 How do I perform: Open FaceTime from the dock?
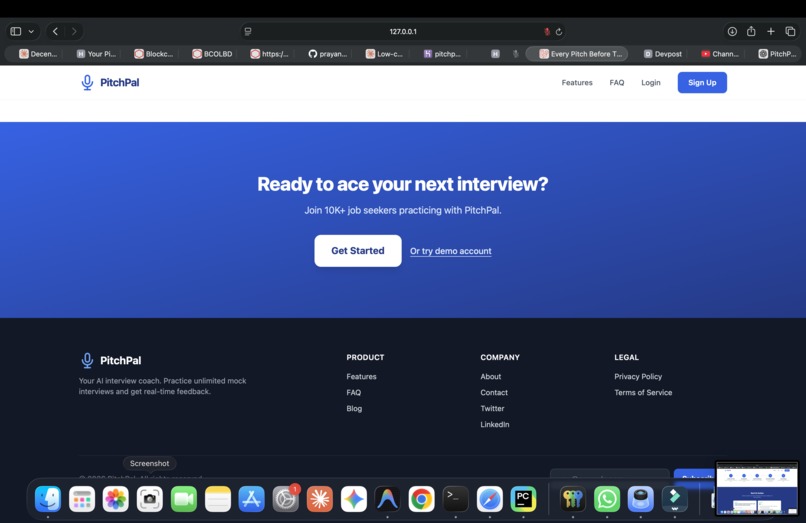(x=184, y=499)
